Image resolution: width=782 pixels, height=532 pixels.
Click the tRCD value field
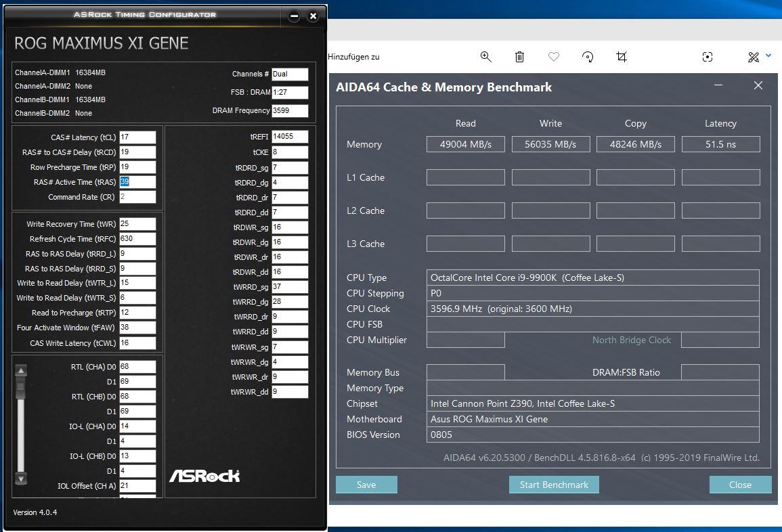pyautogui.click(x=137, y=152)
